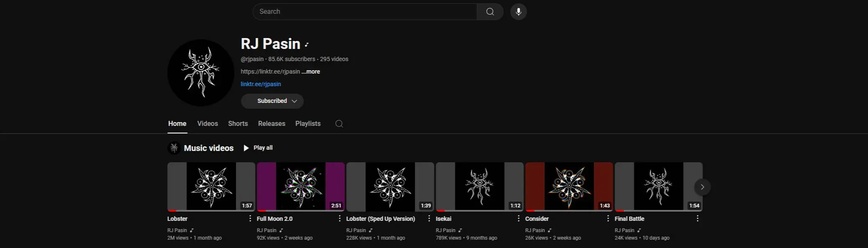The image size is (868, 248).
Task: Click inside the Search input field
Action: tap(365, 12)
